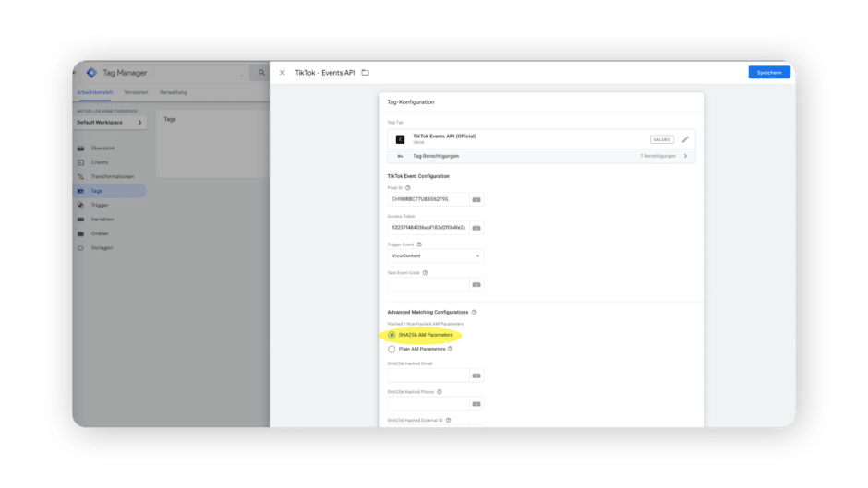Edit tag type with the pencil icon
This screenshot has width=868, height=488.
pos(685,140)
